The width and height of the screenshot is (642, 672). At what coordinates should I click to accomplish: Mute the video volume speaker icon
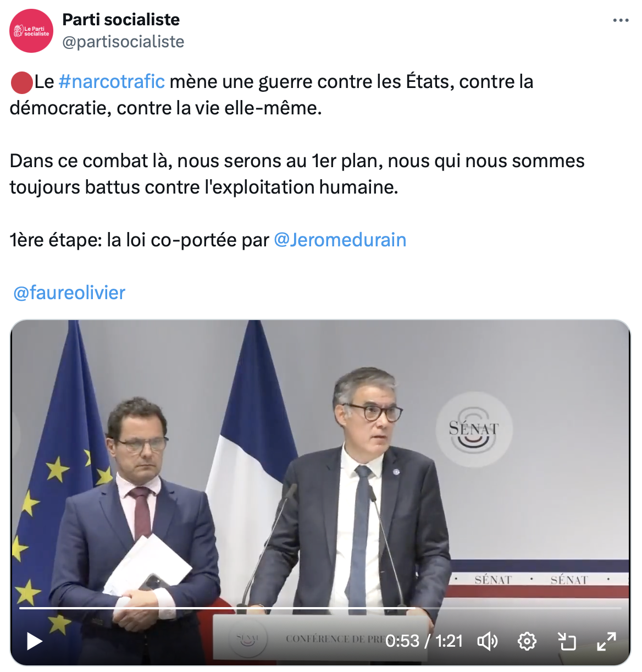tap(488, 641)
